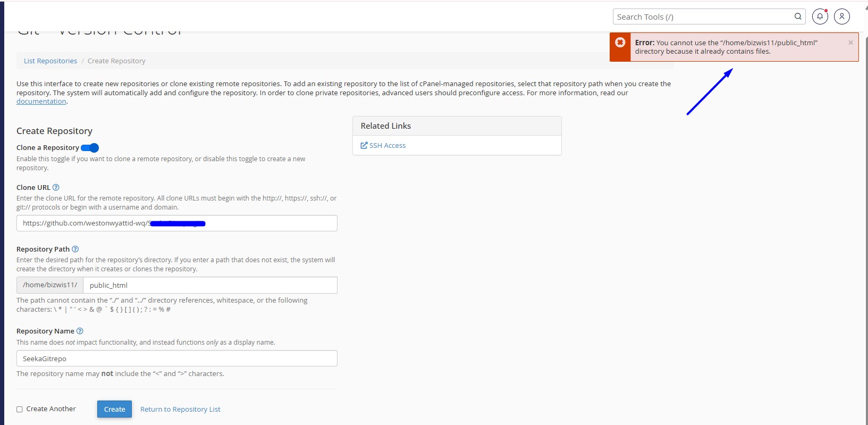Dismiss the error notification with X
The image size is (868, 425).
(x=850, y=43)
